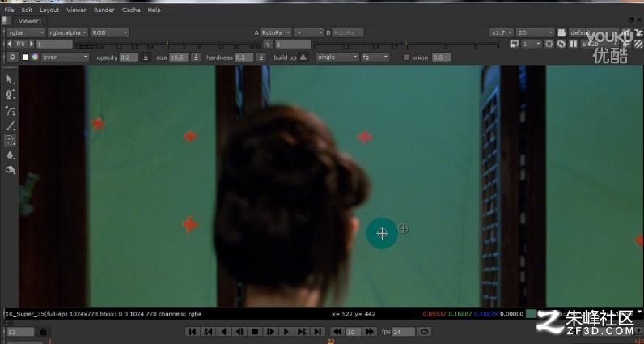The width and height of the screenshot is (644, 344).
Task: Click size pressure icon beside 10.5
Action: [197, 57]
